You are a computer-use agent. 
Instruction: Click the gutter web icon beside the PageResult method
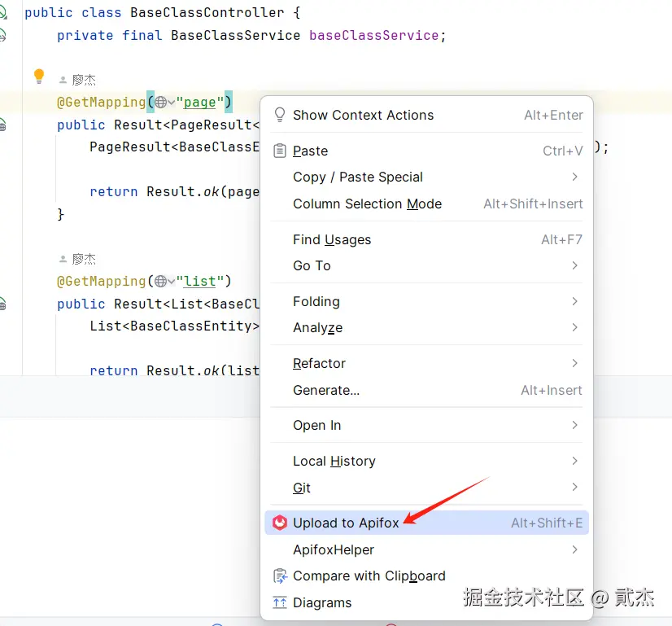tap(2, 125)
